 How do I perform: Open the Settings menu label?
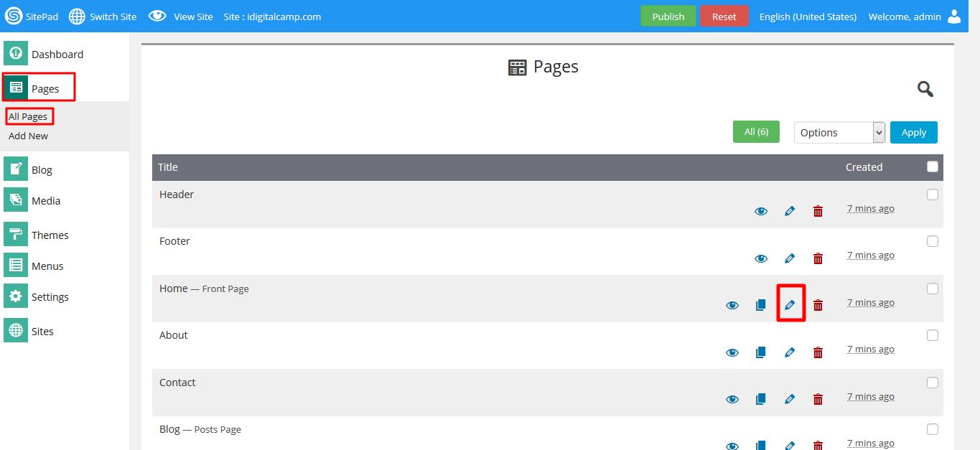coord(50,296)
